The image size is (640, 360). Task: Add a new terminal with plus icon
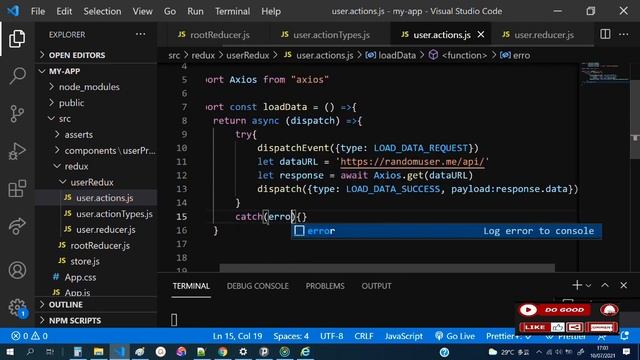[x=577, y=285]
